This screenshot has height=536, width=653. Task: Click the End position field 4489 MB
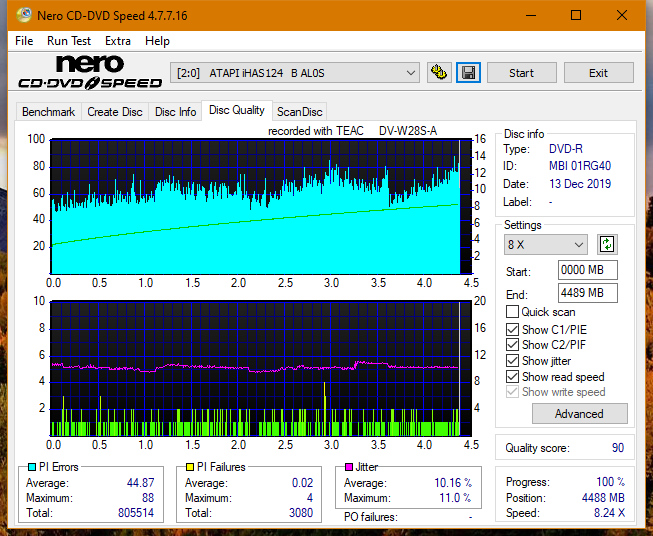[x=588, y=293]
